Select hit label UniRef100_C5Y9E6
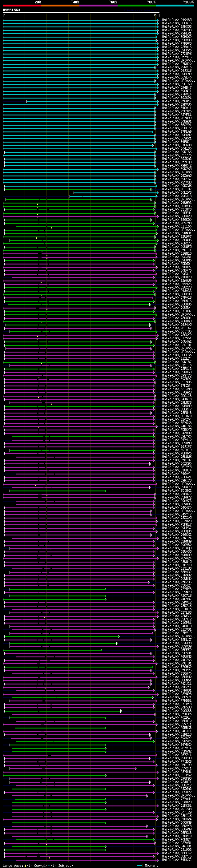Image resolution: width=197 pixels, height=868 pixels. (177, 57)
